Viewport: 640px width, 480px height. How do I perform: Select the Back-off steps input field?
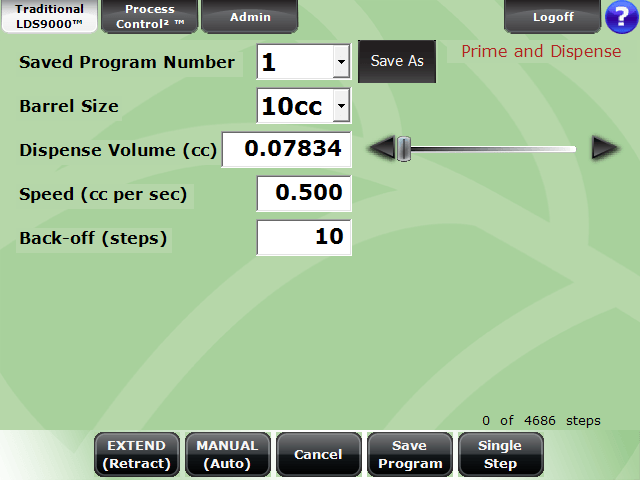[304, 238]
